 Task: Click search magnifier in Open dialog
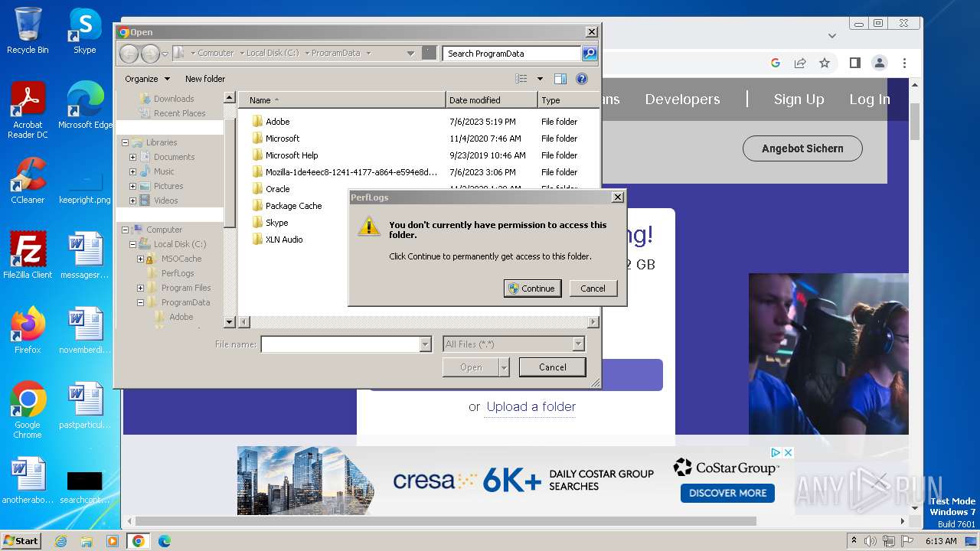pos(590,54)
